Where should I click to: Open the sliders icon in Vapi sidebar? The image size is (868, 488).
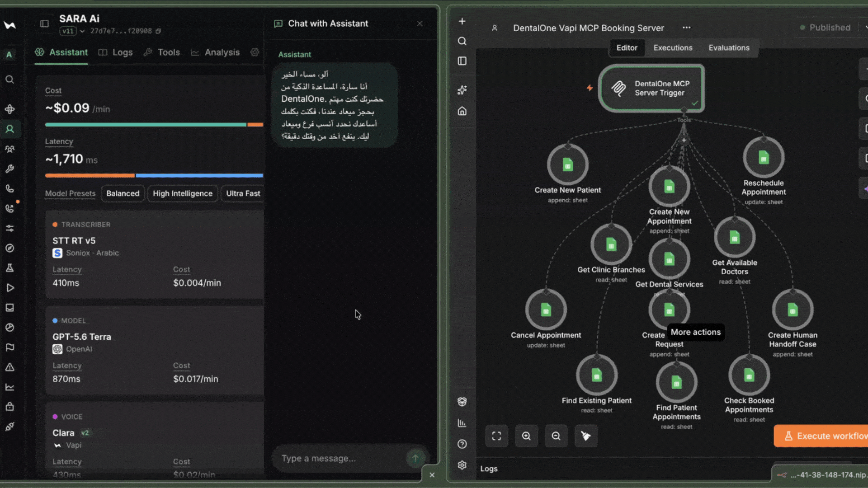point(9,228)
